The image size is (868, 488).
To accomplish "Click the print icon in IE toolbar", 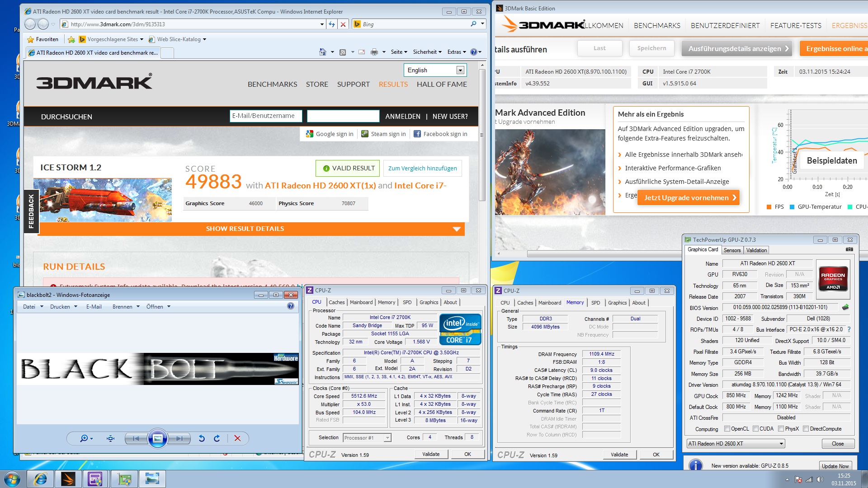I will (x=374, y=52).
